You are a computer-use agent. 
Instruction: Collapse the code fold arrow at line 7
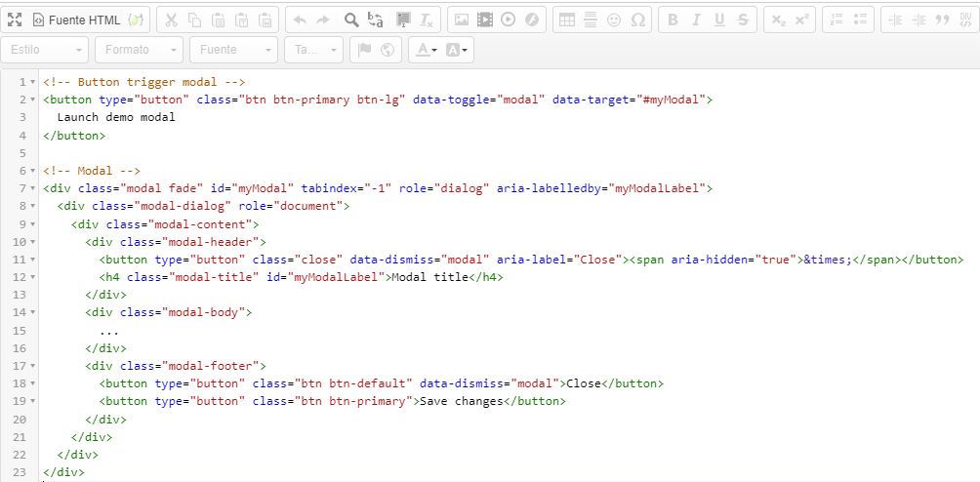[x=32, y=189]
